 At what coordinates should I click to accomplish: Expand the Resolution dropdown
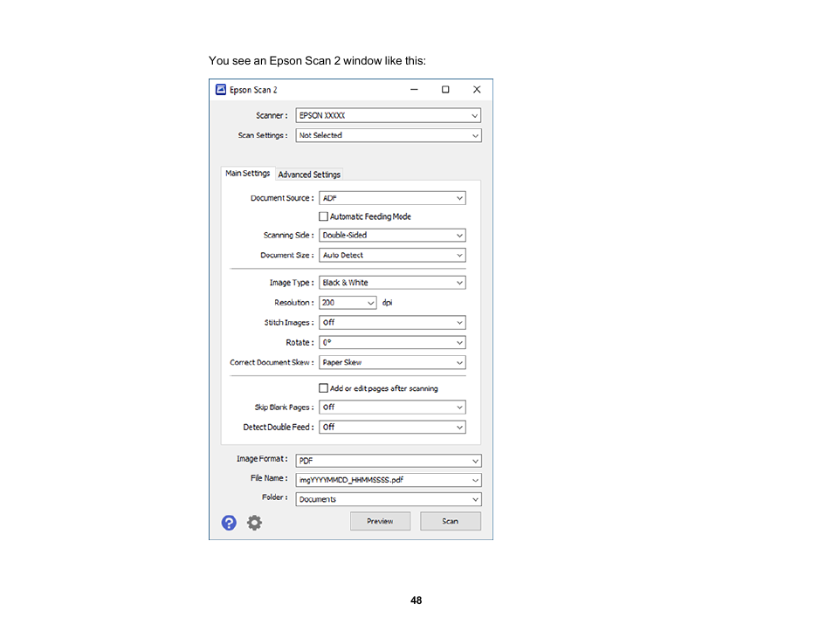click(348, 303)
